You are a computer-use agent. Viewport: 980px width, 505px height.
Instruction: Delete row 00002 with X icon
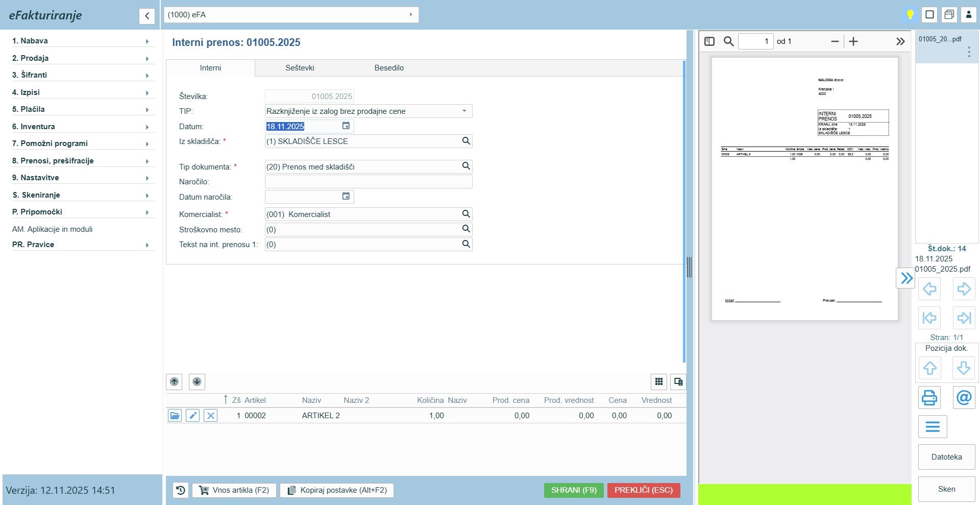coord(210,416)
